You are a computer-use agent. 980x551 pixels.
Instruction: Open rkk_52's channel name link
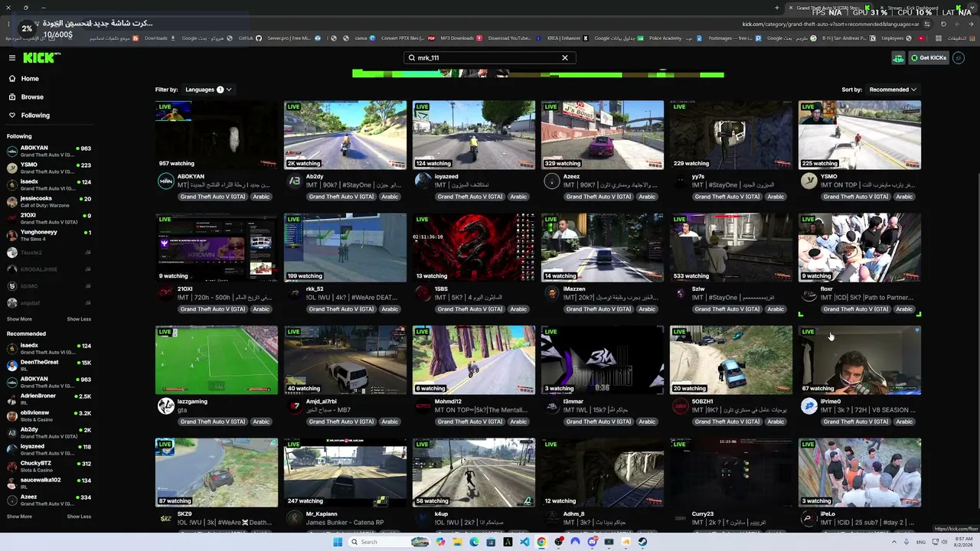315,289
